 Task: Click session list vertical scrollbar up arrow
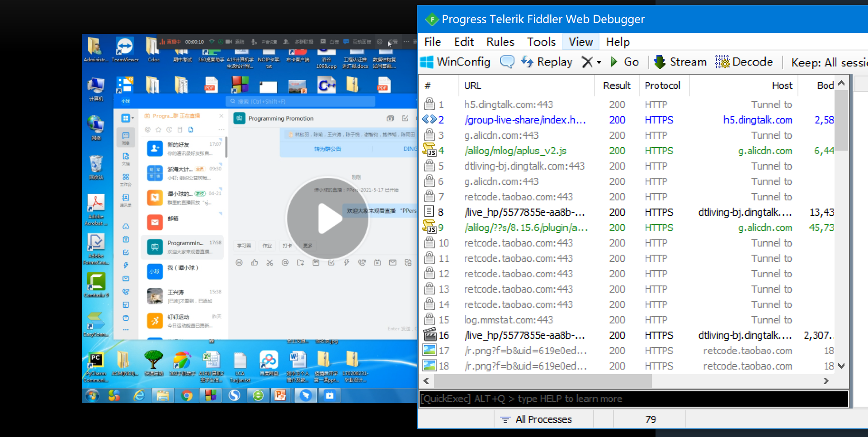pyautogui.click(x=841, y=83)
